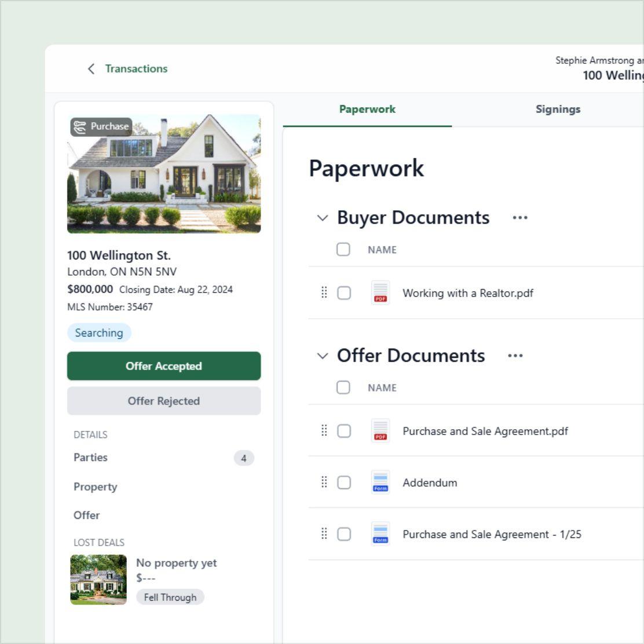Image resolution: width=644 pixels, height=644 pixels.
Task: Click the Purchase badge icon on house photo
Action: click(80, 127)
